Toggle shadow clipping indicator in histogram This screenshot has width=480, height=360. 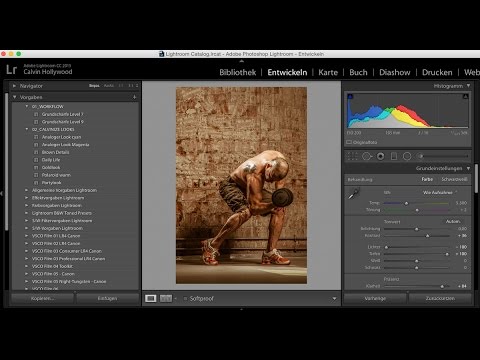(x=350, y=97)
